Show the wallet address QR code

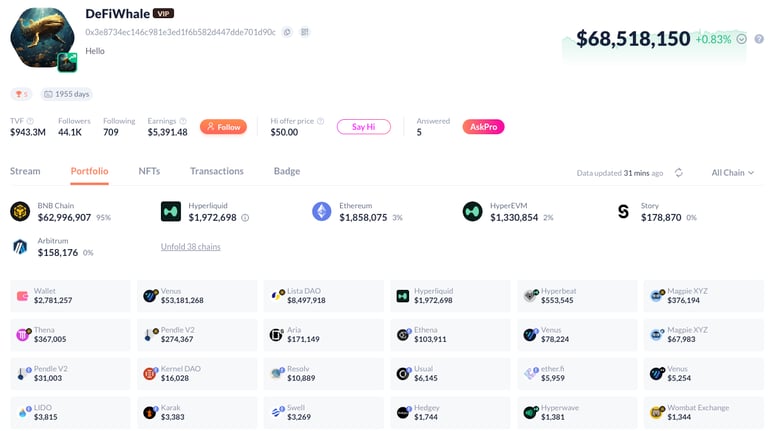[x=304, y=32]
